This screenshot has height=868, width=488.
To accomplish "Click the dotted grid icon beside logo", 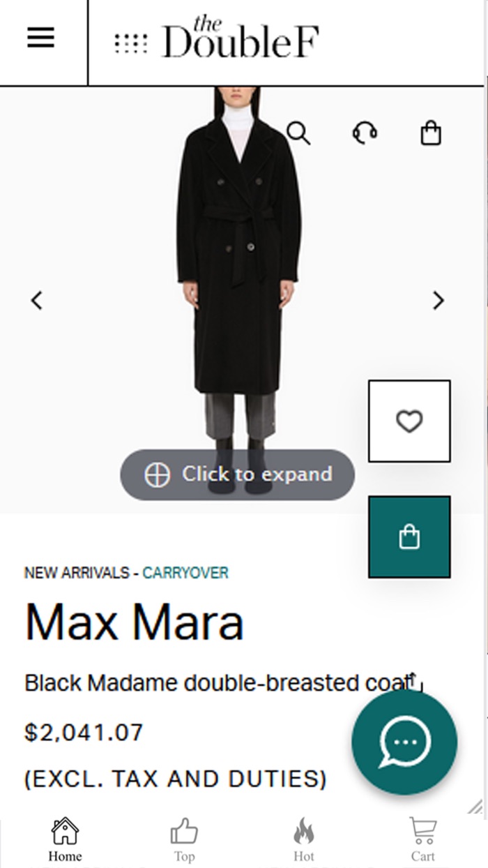I will coord(131,43).
